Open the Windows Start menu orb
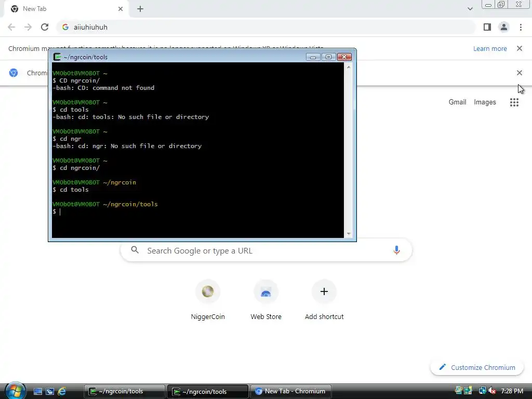The image size is (532, 399). pos(15,391)
